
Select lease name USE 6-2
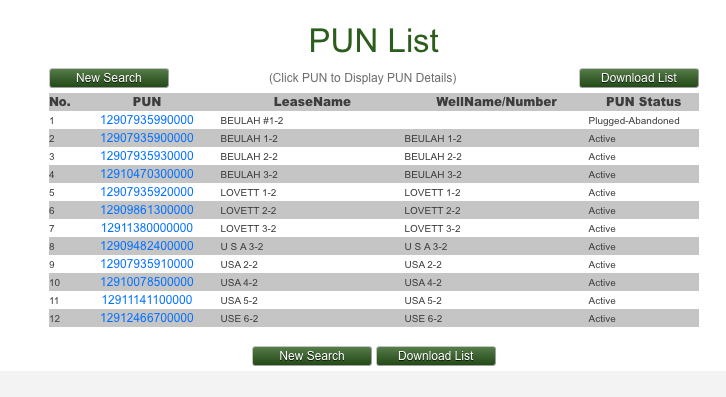point(239,320)
